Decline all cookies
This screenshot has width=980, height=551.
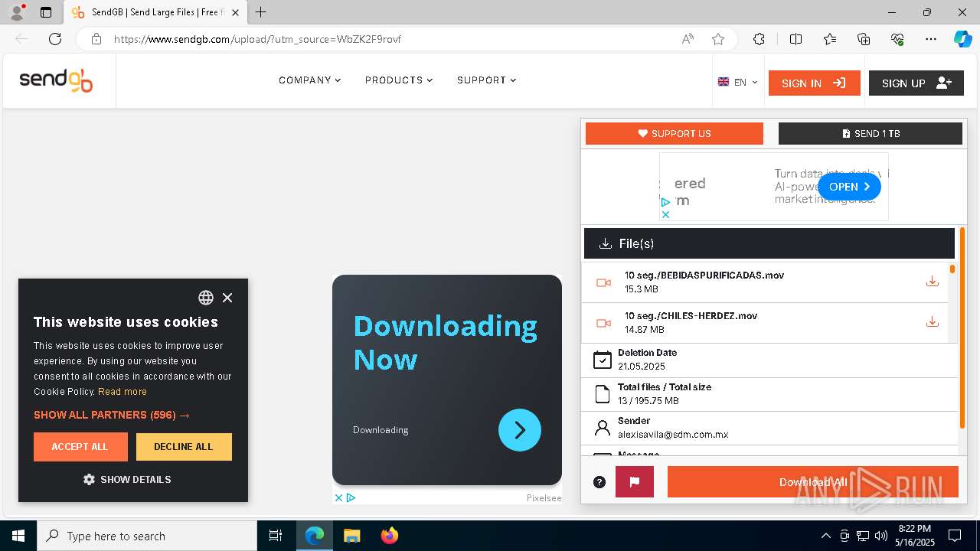(x=184, y=447)
